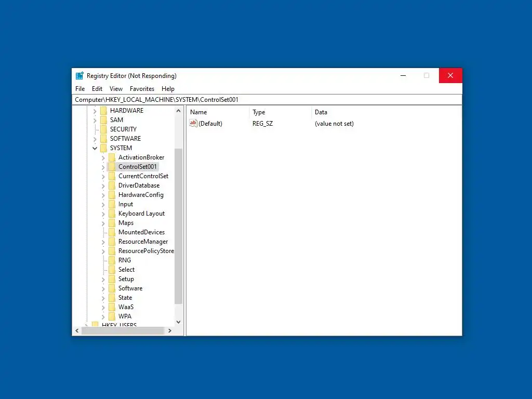Expand the CurrentControlSet key

click(x=103, y=177)
